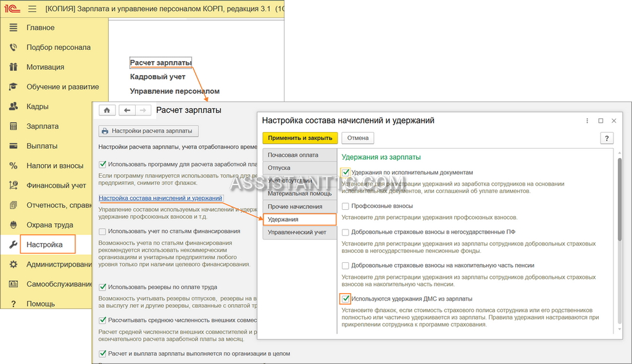Screen dimensions: 632x364
Task: Click the Мотивация gift icon
Action: pyautogui.click(x=14, y=67)
